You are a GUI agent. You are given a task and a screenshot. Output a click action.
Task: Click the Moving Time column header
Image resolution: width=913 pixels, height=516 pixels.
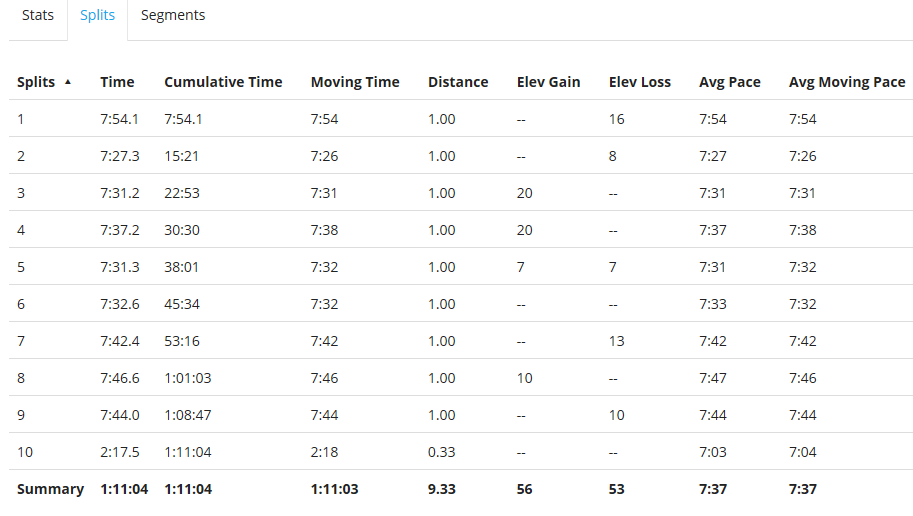click(355, 82)
